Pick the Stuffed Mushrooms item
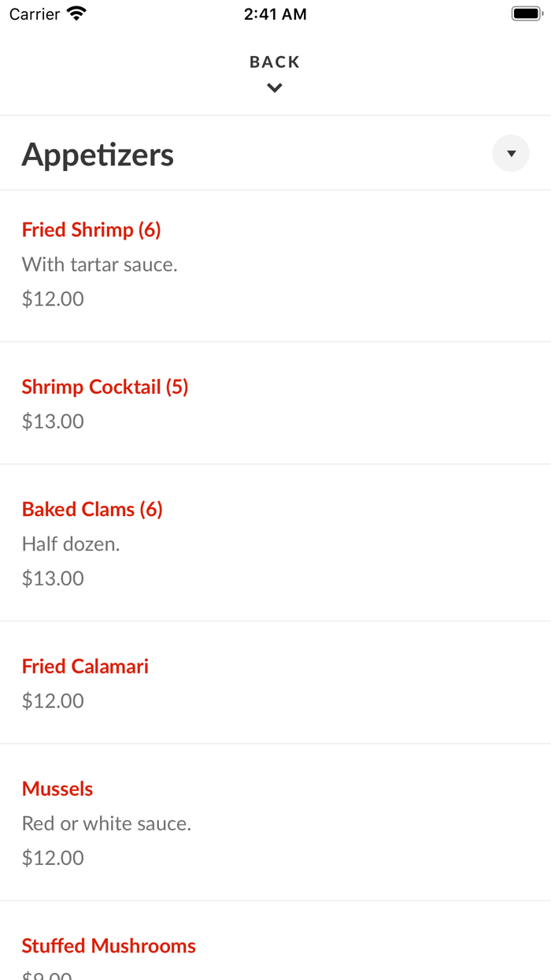 109,946
